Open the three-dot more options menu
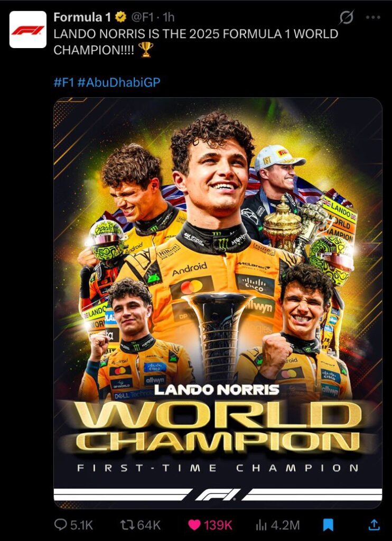The height and width of the screenshot is (541, 392). 373,17
